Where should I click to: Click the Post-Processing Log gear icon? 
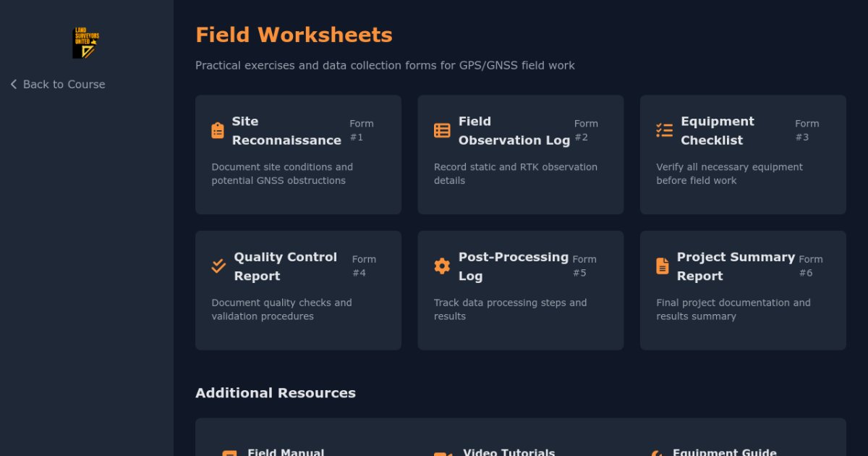(442, 266)
